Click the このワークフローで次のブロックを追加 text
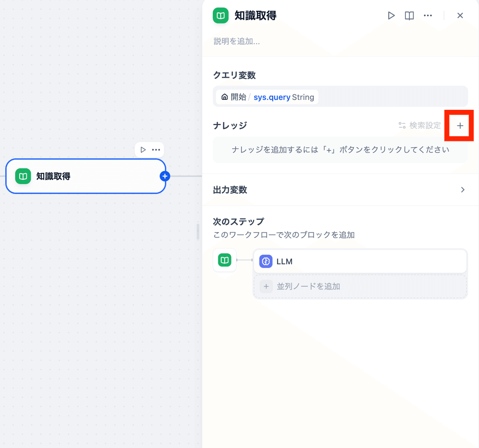 284,235
